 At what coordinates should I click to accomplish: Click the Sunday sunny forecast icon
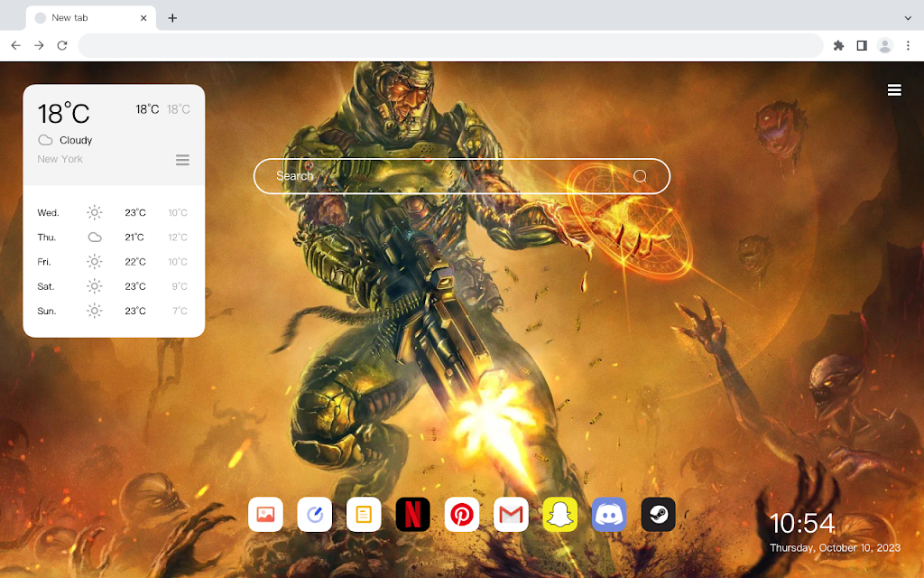[x=94, y=311]
